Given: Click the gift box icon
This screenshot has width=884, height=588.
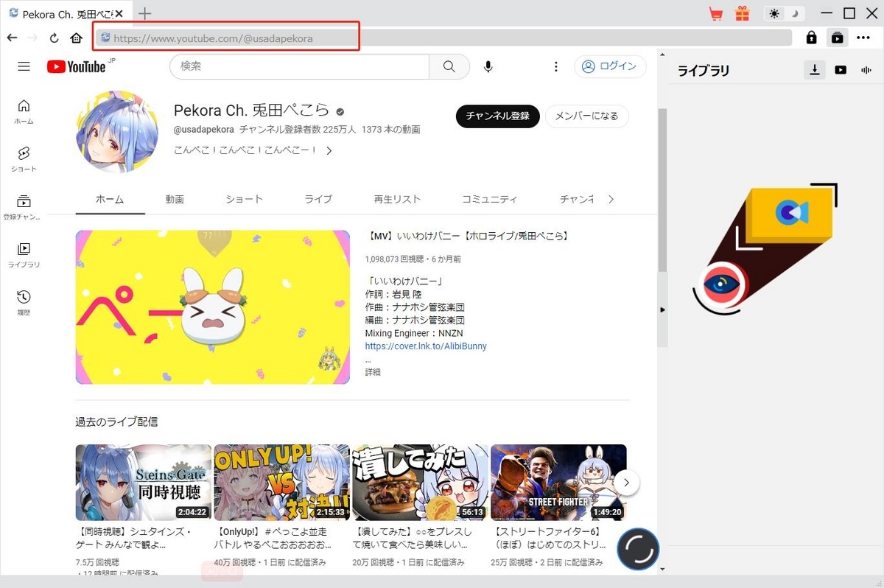Looking at the screenshot, I should tap(741, 13).
